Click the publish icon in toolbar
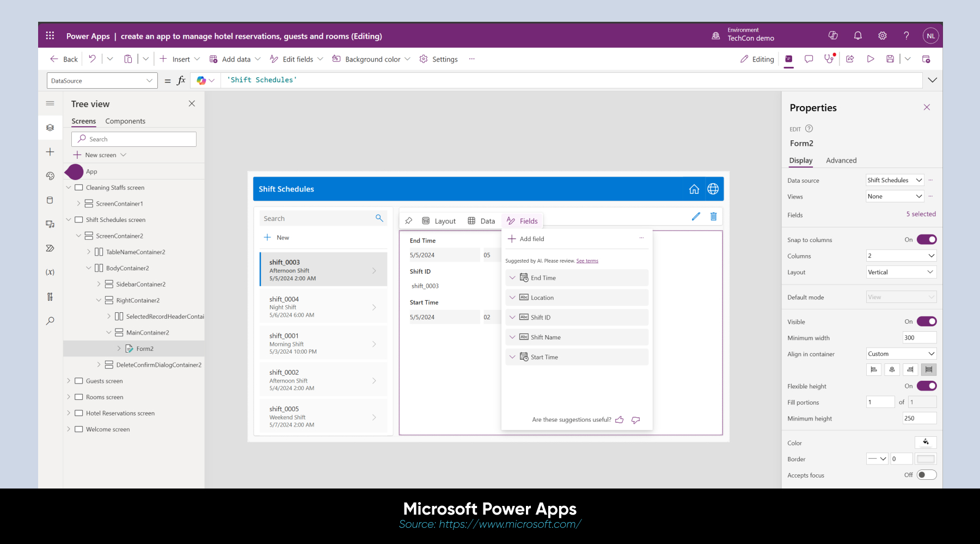This screenshot has width=980, height=544. (926, 59)
